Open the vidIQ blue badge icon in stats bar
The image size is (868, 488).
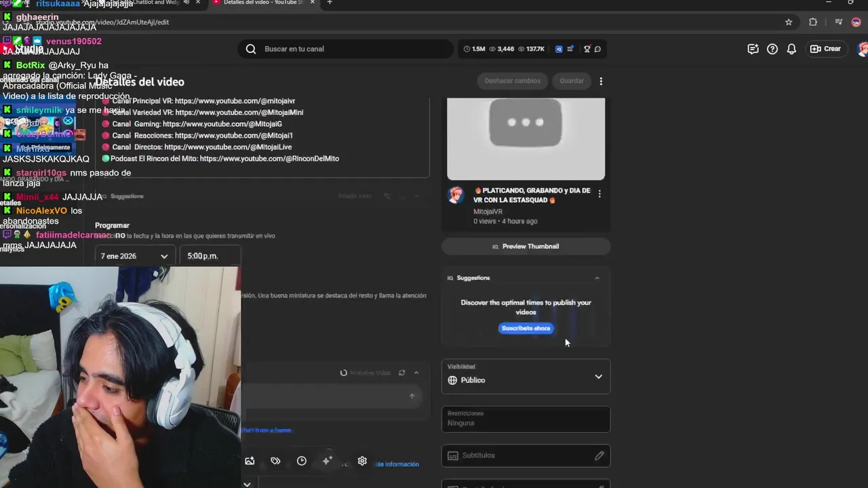point(559,49)
